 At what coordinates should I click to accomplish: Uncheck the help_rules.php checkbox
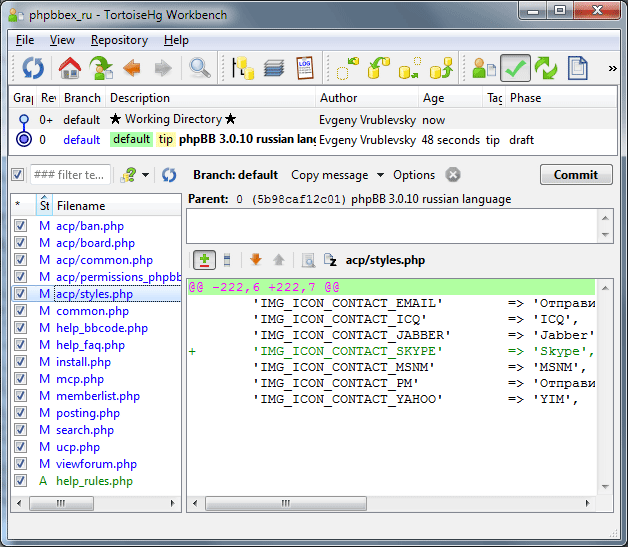coord(20,481)
